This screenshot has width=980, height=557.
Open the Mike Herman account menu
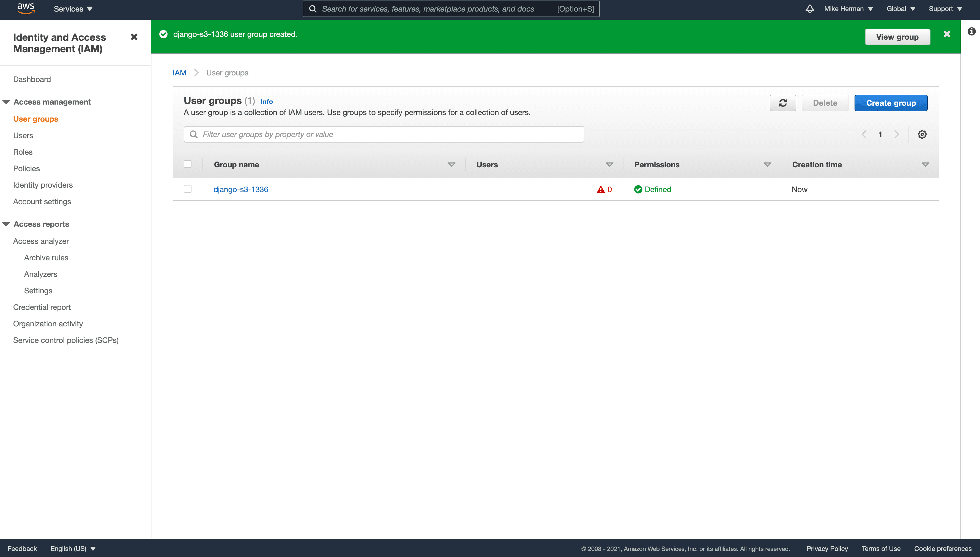(848, 9)
